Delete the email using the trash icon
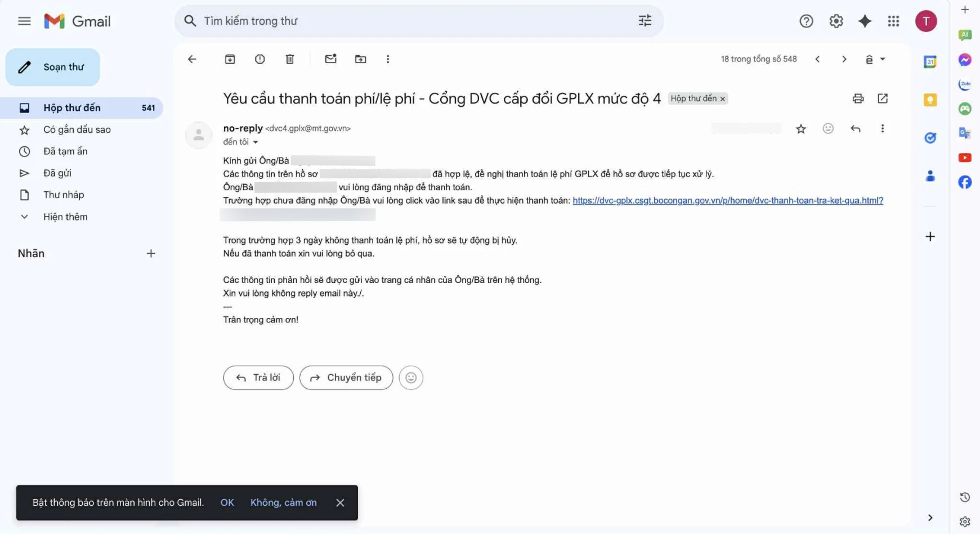This screenshot has height=534, width=980. tap(290, 59)
